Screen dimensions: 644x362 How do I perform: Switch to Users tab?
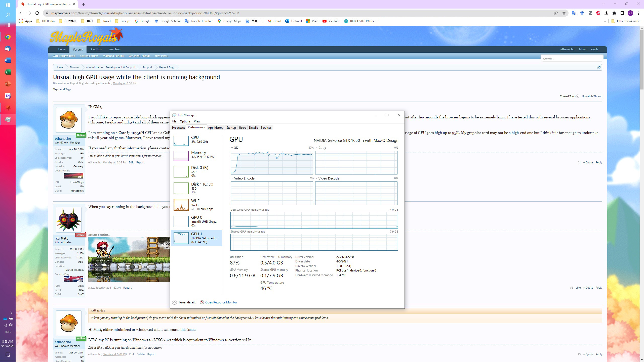[x=242, y=128]
